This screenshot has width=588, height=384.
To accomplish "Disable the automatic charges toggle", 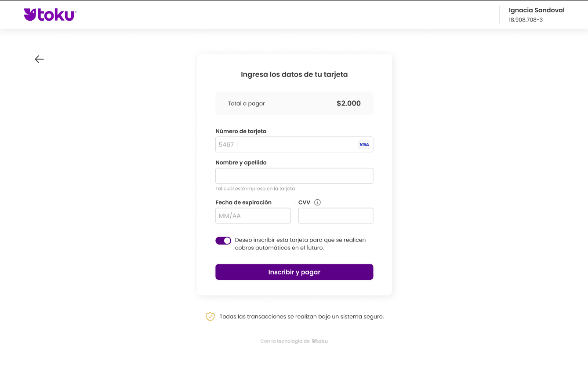I will click(x=223, y=241).
